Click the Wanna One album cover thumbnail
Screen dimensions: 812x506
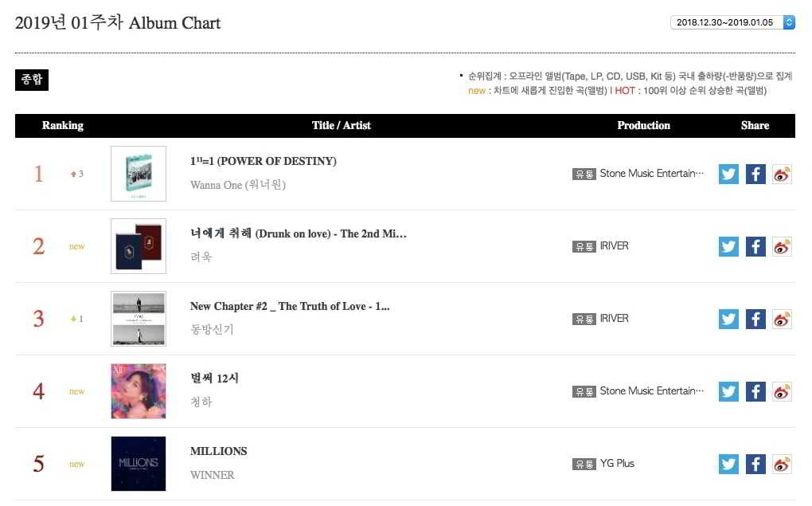click(x=139, y=174)
